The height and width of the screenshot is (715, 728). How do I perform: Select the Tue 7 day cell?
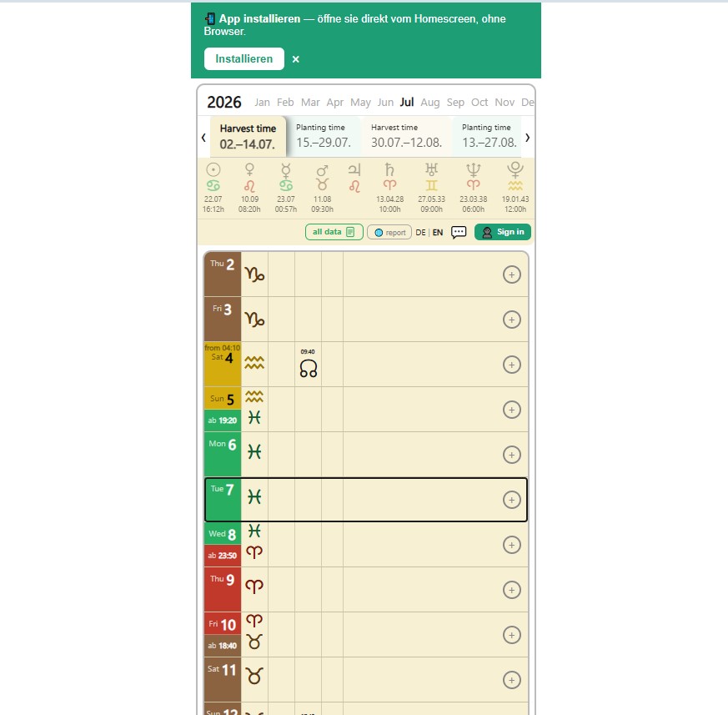[x=223, y=500]
